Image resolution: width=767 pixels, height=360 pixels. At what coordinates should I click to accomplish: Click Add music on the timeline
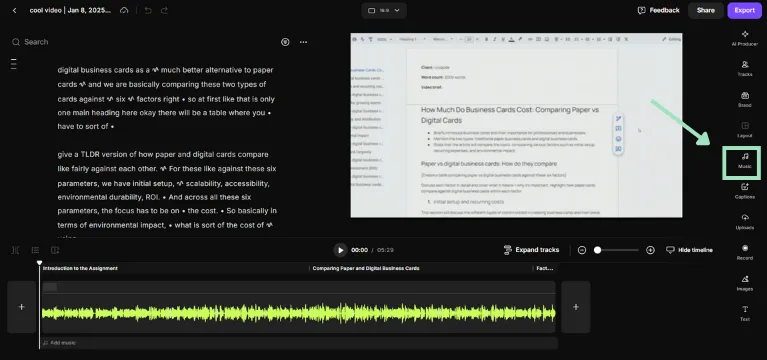click(60, 343)
